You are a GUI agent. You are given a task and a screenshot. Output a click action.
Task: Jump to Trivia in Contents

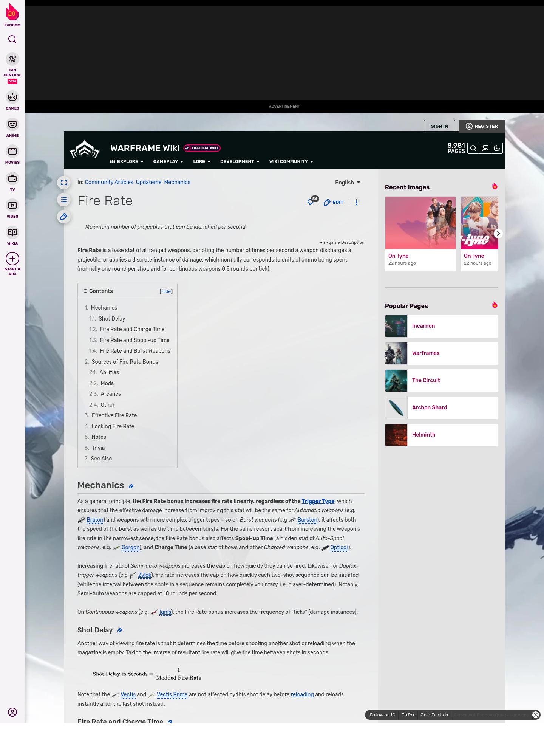coord(95,448)
